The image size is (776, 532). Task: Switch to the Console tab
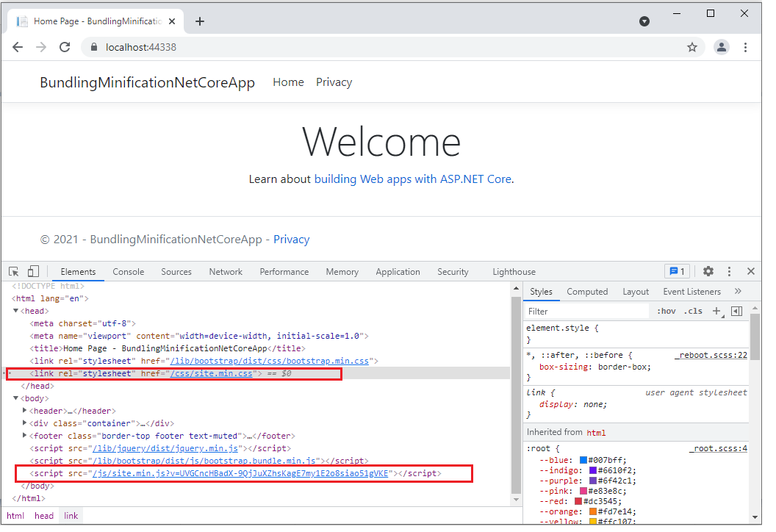point(128,272)
